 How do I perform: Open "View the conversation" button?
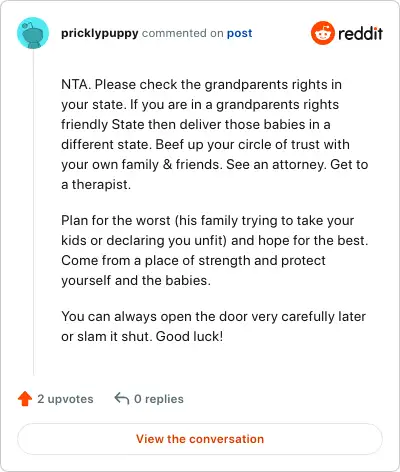(200, 439)
